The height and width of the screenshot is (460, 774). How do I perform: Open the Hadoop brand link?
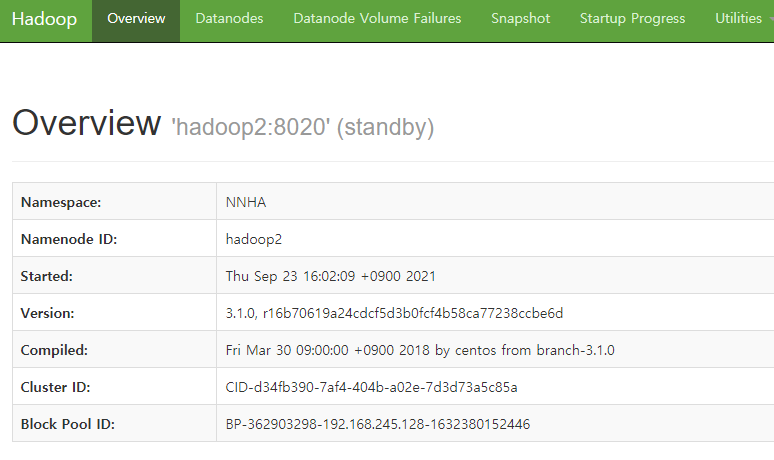(x=44, y=19)
